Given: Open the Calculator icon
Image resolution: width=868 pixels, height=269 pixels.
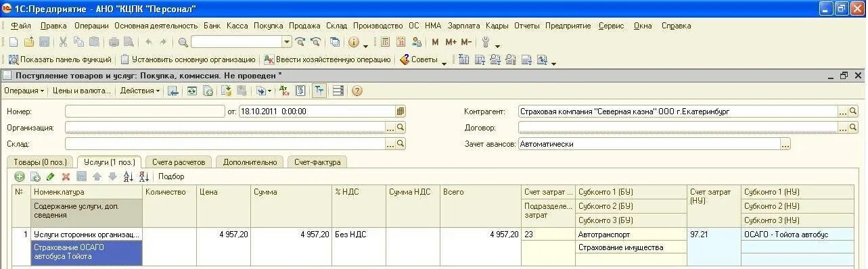Looking at the screenshot, I should (385, 42).
